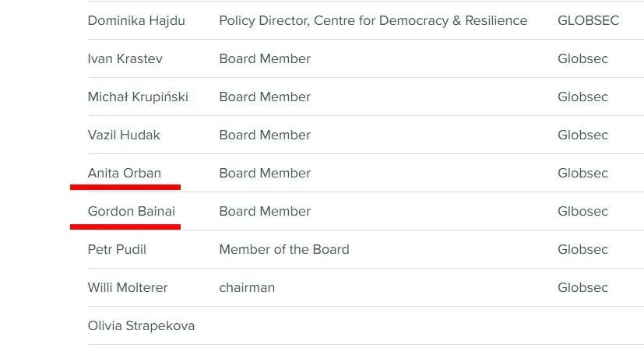The image size is (644, 362).
Task: Select the underlined name Gordon Bainai
Action: point(132,212)
